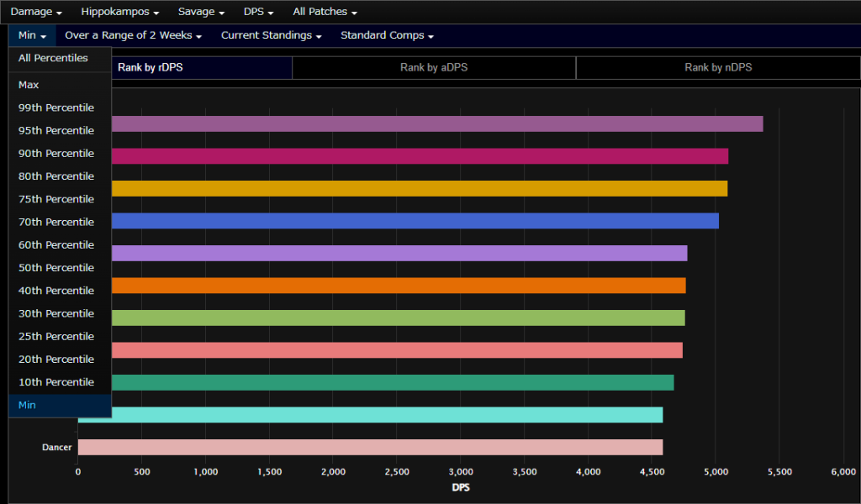Choose 70th Percentile option

tap(60, 222)
